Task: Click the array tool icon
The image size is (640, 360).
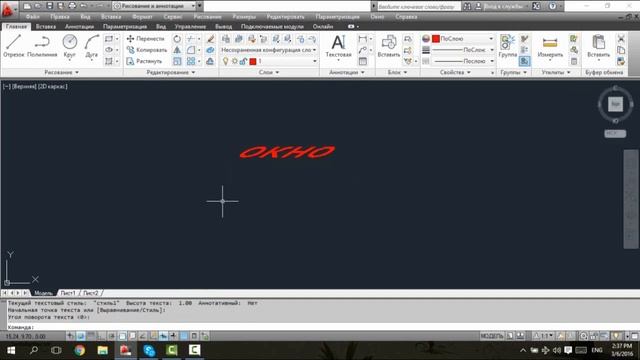Action: [191, 61]
